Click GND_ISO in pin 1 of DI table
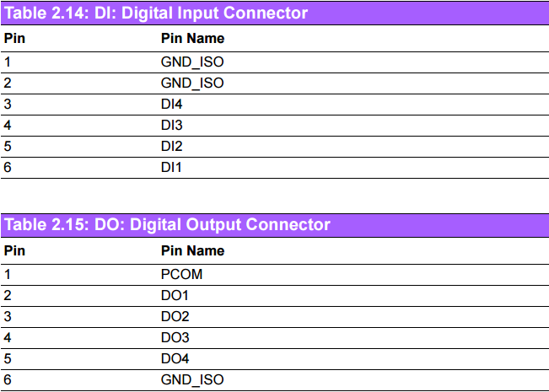This screenshot has height=392, width=549. 192,62
